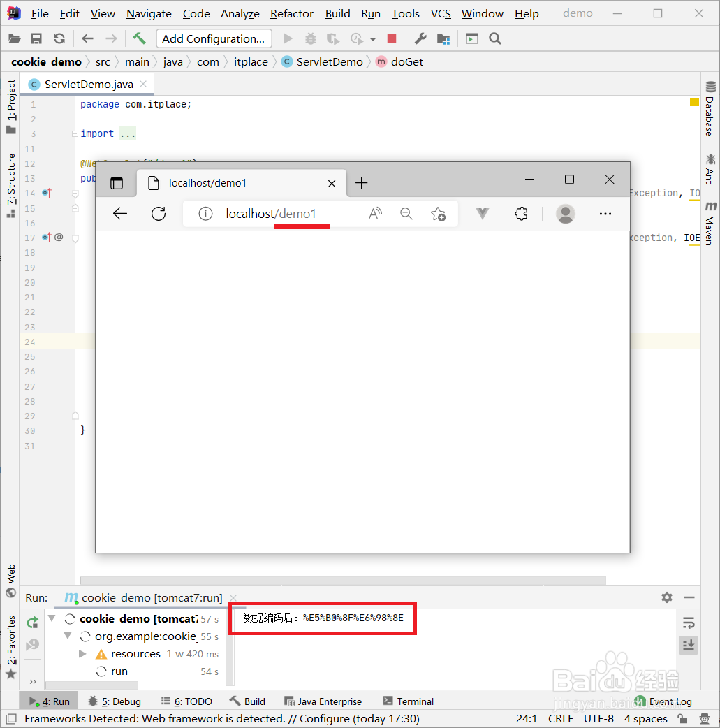Click the Run Anything toolbar icon
720x728 pixels.
click(471, 38)
